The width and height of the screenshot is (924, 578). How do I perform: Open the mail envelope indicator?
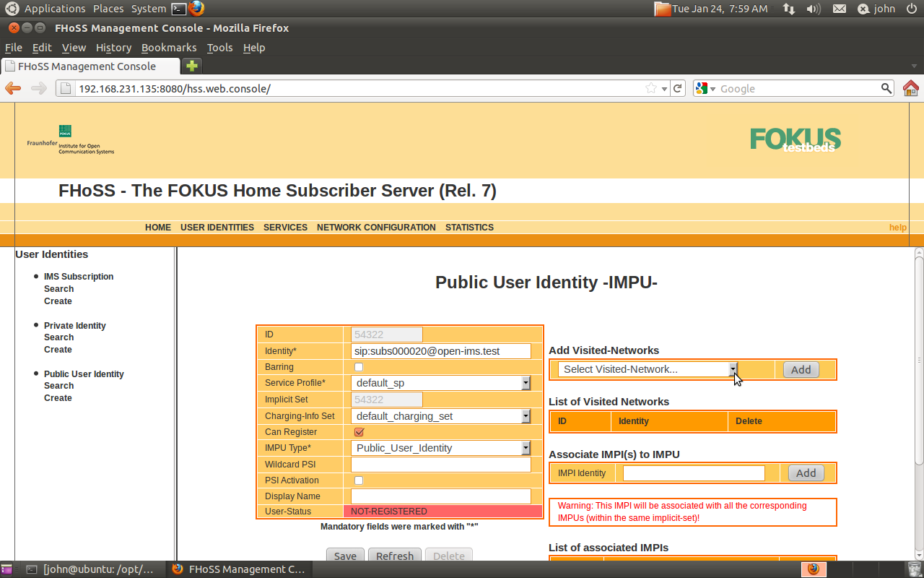[840, 9]
